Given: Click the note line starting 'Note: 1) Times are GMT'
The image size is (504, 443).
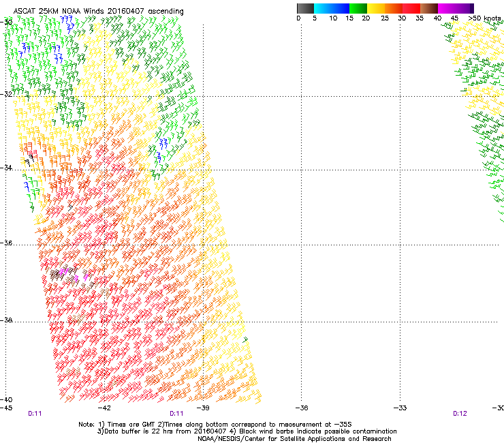Looking at the screenshot, I should coord(215,425).
